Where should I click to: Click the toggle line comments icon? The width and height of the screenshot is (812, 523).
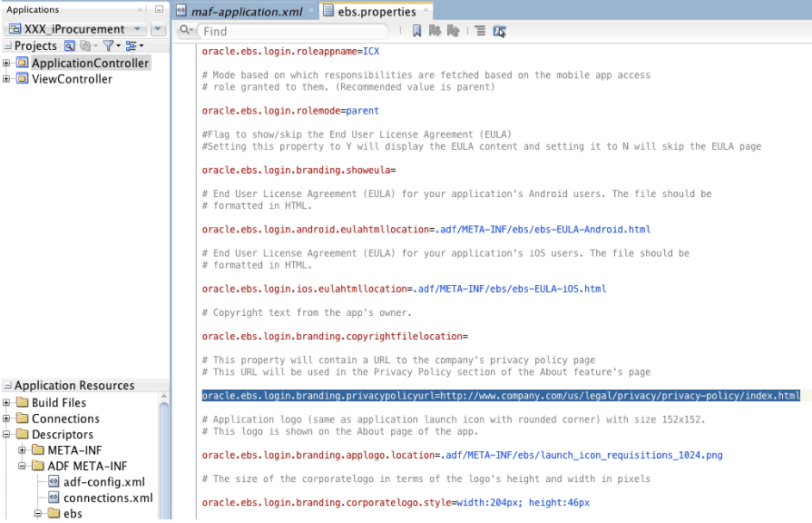pyautogui.click(x=480, y=31)
